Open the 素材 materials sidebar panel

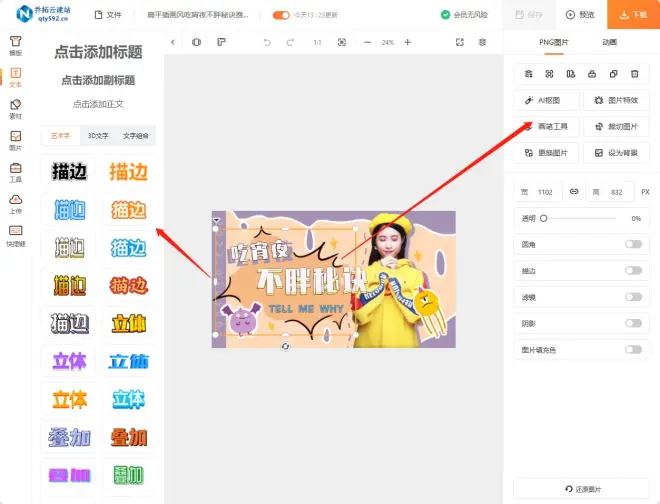coord(15,107)
